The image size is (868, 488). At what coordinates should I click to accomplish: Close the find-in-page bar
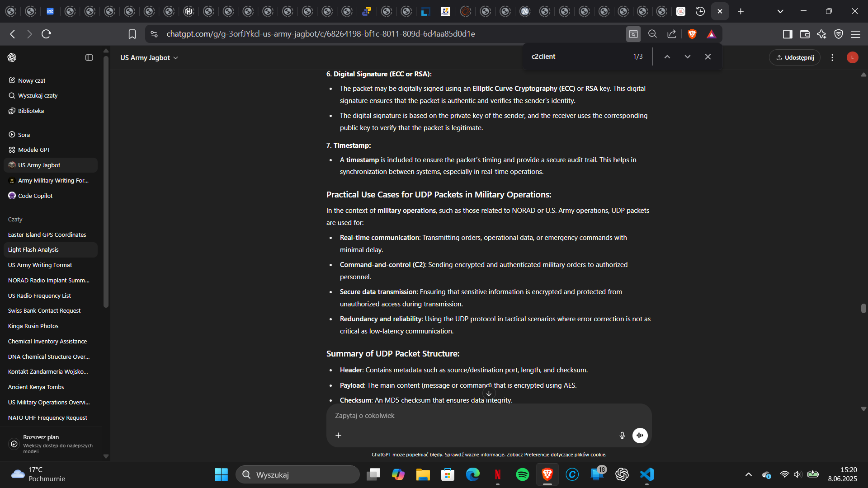pos(708,56)
